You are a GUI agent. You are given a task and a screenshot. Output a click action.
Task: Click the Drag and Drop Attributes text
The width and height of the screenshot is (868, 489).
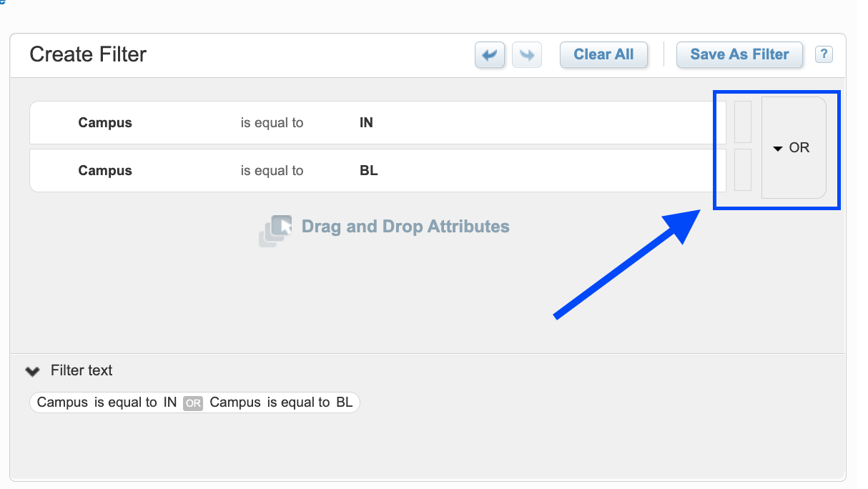405,227
